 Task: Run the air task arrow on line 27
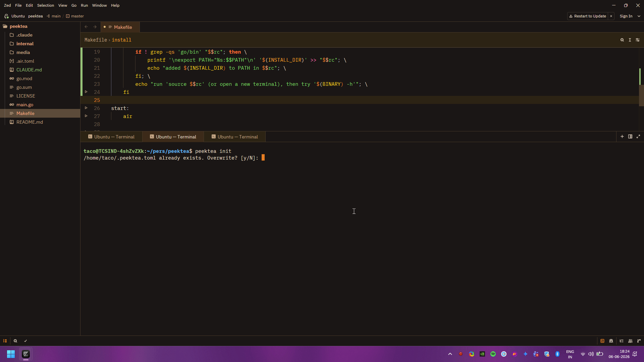click(x=86, y=116)
